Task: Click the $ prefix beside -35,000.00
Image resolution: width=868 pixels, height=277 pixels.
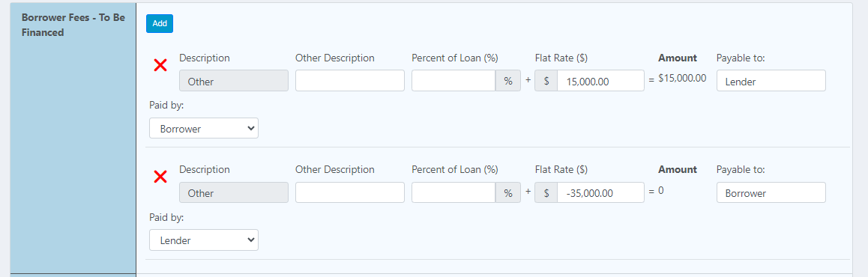Action: pos(546,192)
